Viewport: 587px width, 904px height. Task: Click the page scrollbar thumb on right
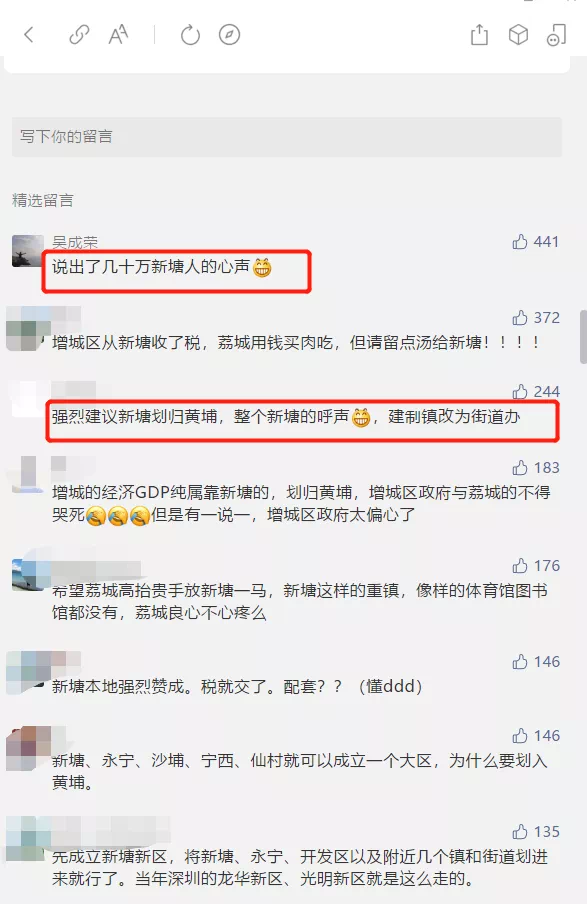[583, 337]
